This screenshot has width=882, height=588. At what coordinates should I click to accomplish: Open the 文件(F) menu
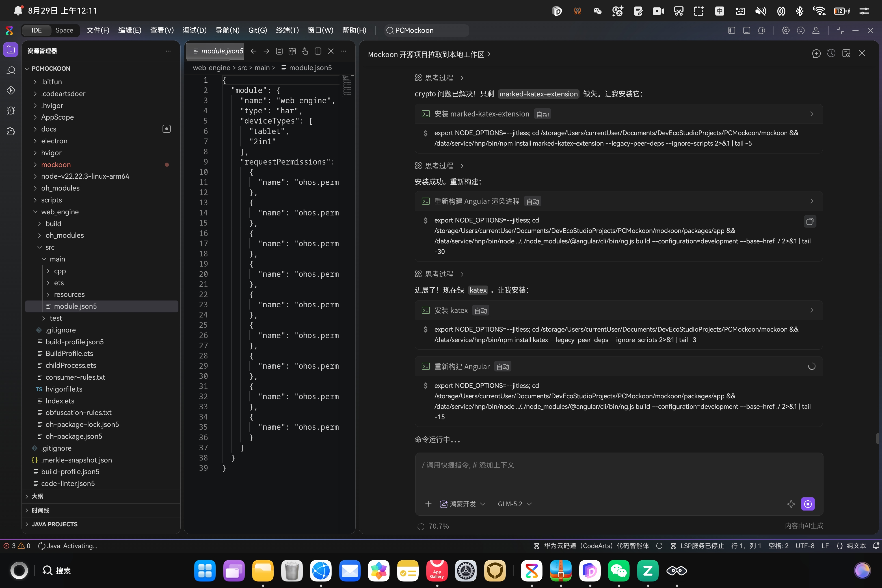pyautogui.click(x=98, y=30)
